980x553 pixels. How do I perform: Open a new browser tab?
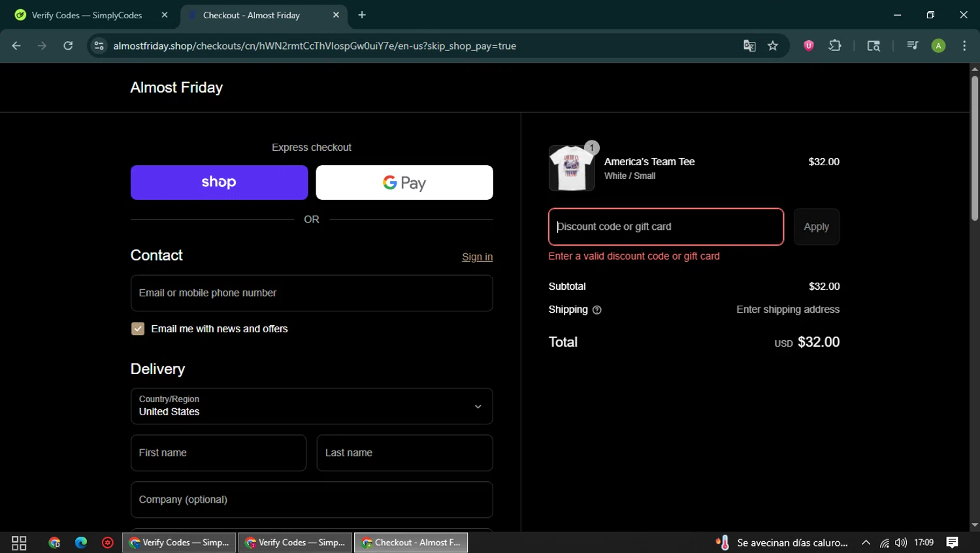pyautogui.click(x=362, y=15)
